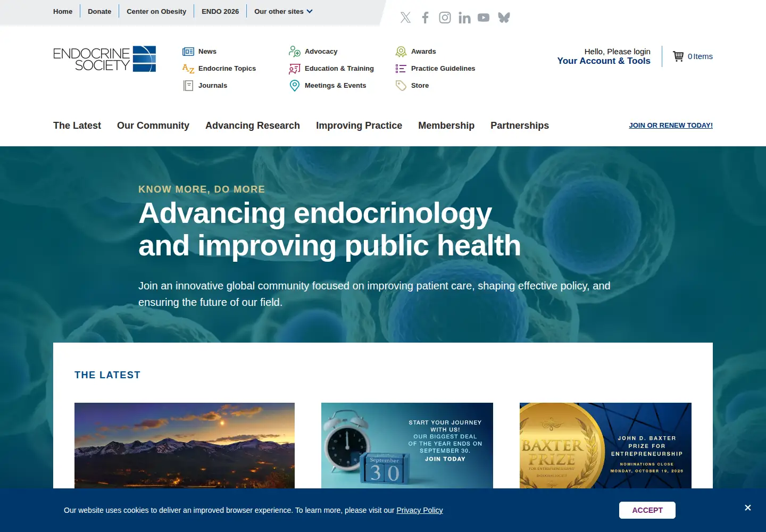Dismiss the cookie banner with X

(748, 508)
